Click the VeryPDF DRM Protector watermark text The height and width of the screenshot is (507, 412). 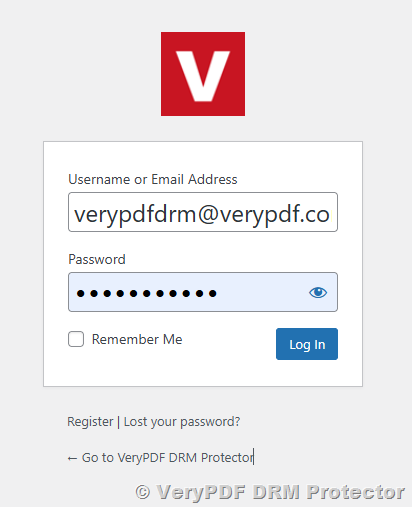(280, 492)
